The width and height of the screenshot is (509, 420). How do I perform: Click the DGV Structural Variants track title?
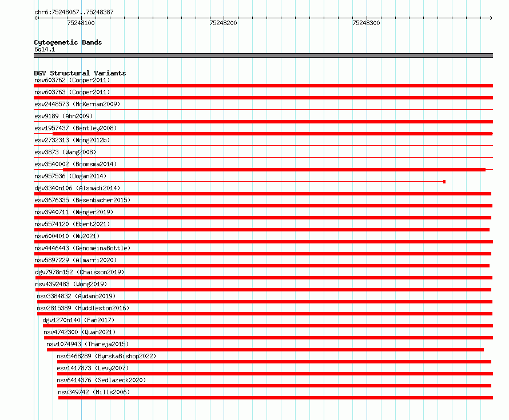click(80, 73)
